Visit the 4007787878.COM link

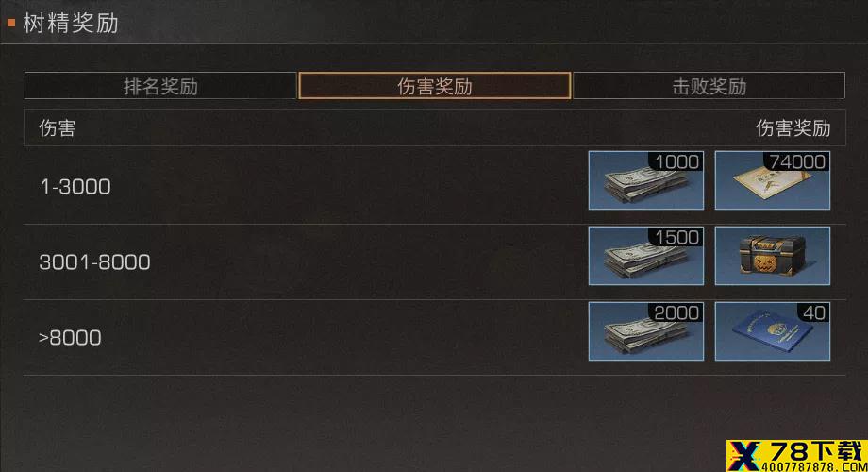point(814,466)
